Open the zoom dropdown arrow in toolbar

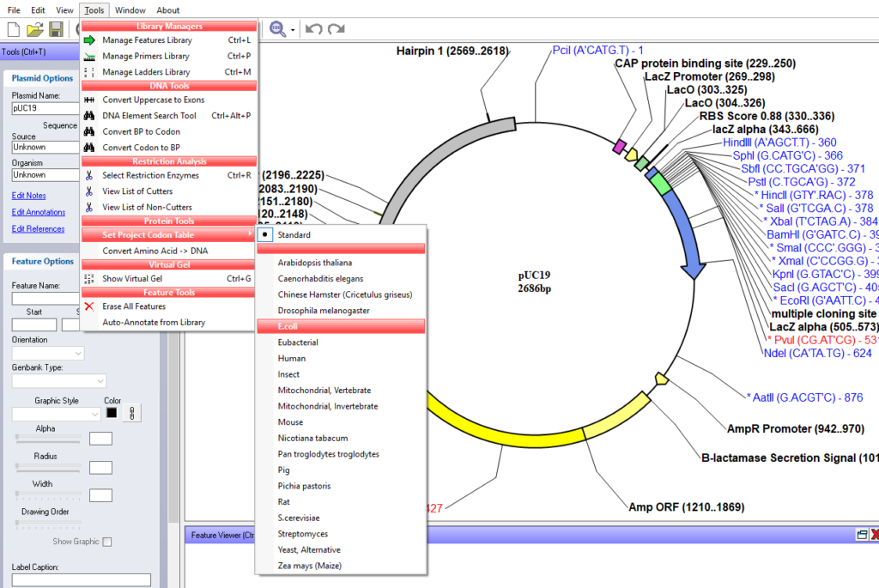point(293,31)
